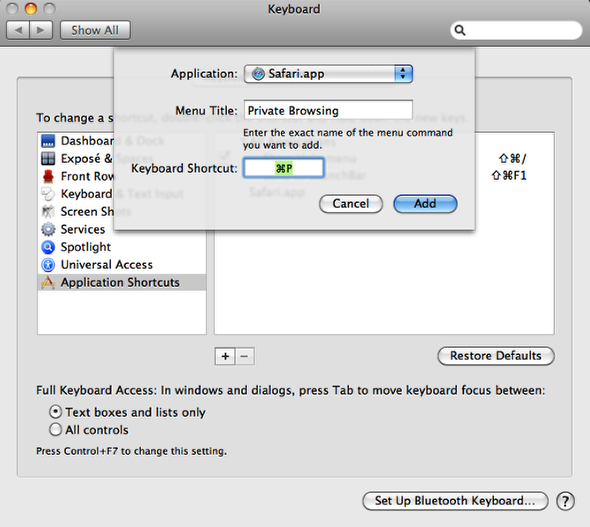Select Keyboard entry in category list
The height and width of the screenshot is (527, 590).
click(x=77, y=194)
